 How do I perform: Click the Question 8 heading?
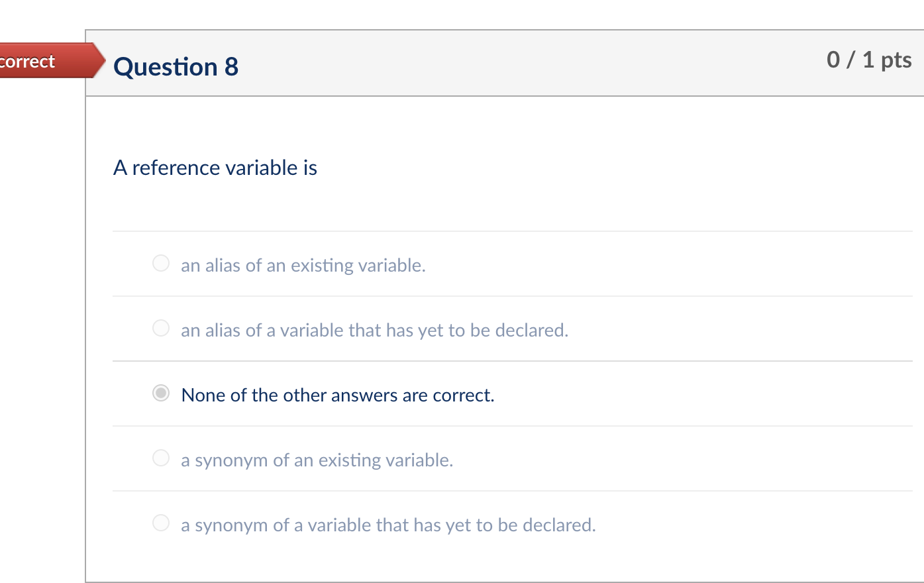176,66
